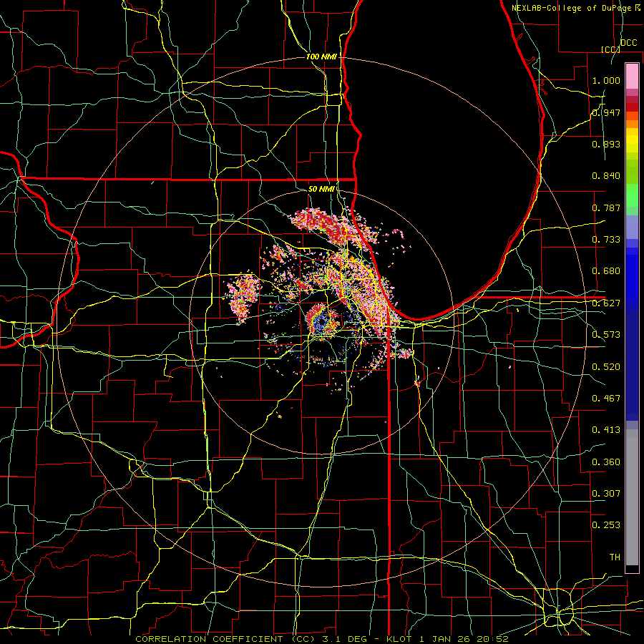The image size is (644, 644).
Task: Click the TH threshold legend label
Action: click(615, 557)
